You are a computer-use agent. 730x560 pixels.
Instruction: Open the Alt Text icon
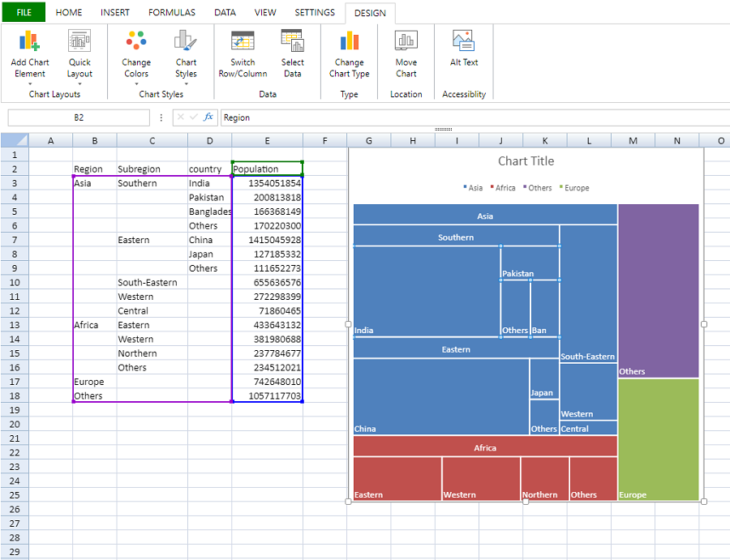click(464, 41)
